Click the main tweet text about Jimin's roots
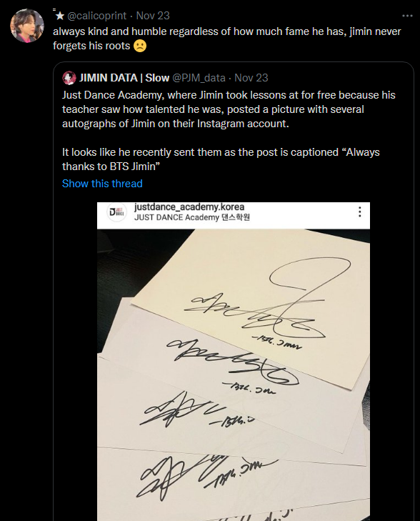This screenshot has width=420, height=521. coord(226,39)
